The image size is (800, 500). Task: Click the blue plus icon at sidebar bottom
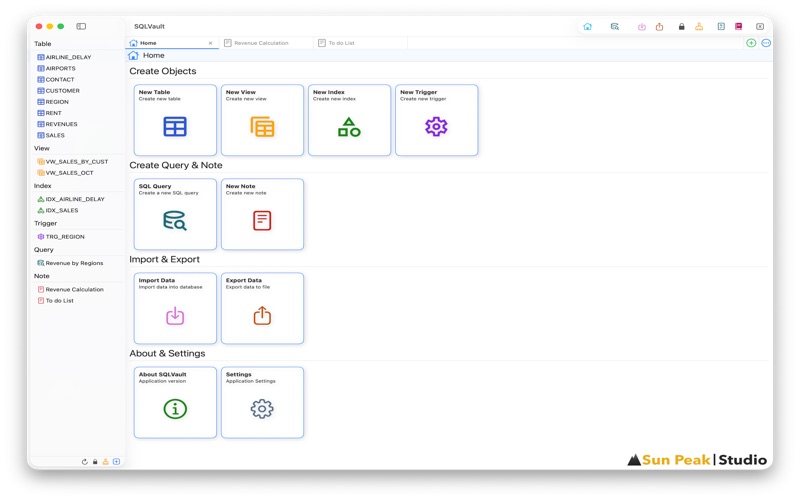(116, 462)
